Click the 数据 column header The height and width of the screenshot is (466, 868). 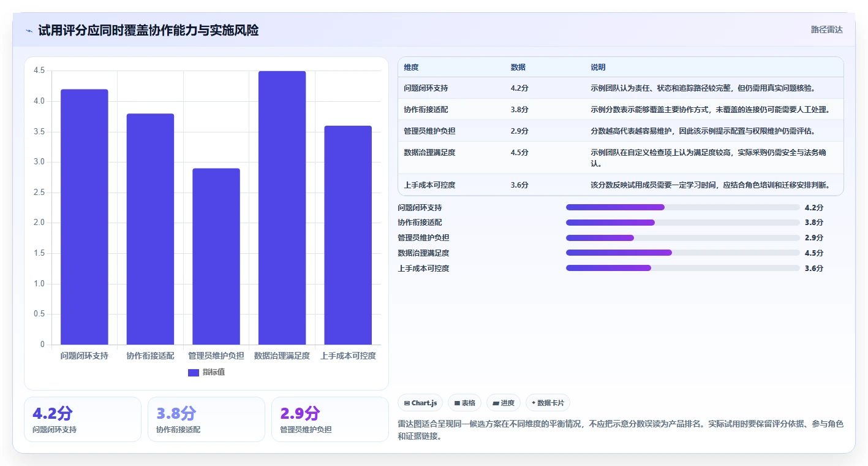518,67
